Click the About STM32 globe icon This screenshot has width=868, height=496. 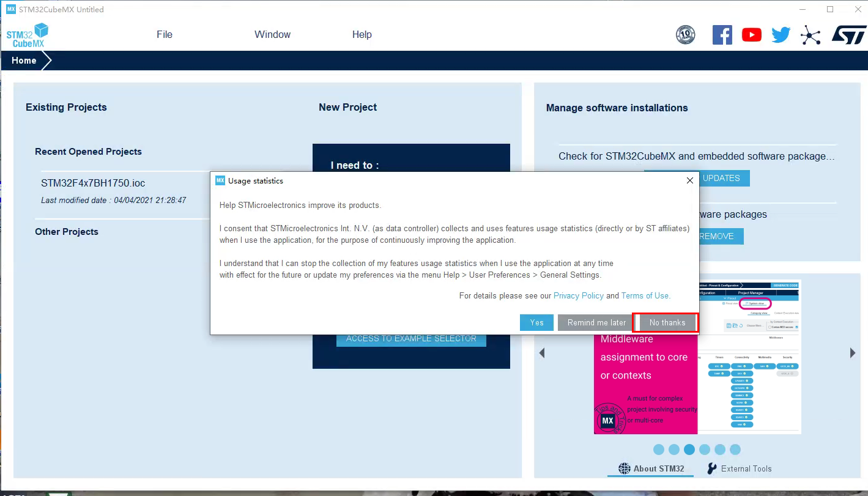[624, 468]
